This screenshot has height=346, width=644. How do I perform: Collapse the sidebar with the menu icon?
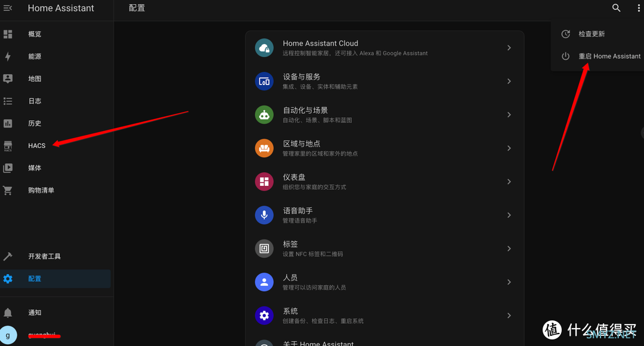coord(8,8)
